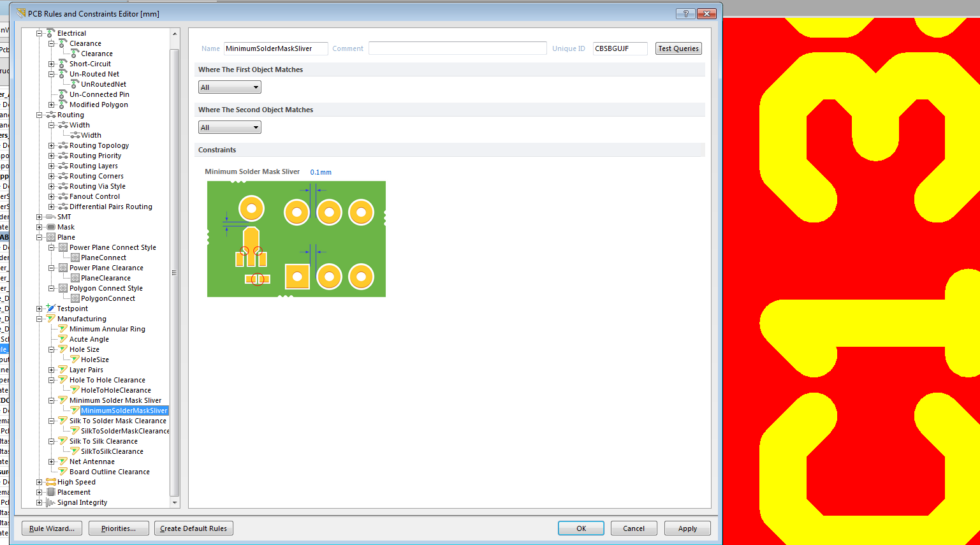Click the Acute Angle rule icon
Screen dimensions: 980x545
point(63,339)
